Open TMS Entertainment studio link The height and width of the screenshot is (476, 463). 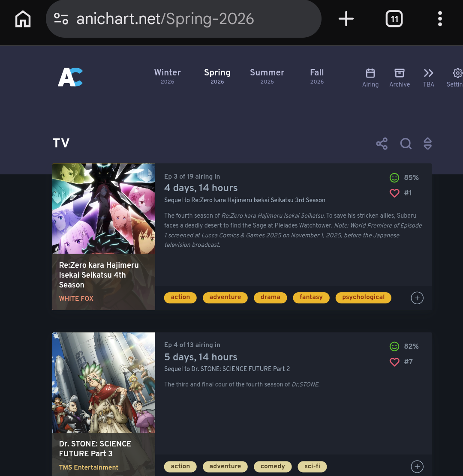(89, 467)
